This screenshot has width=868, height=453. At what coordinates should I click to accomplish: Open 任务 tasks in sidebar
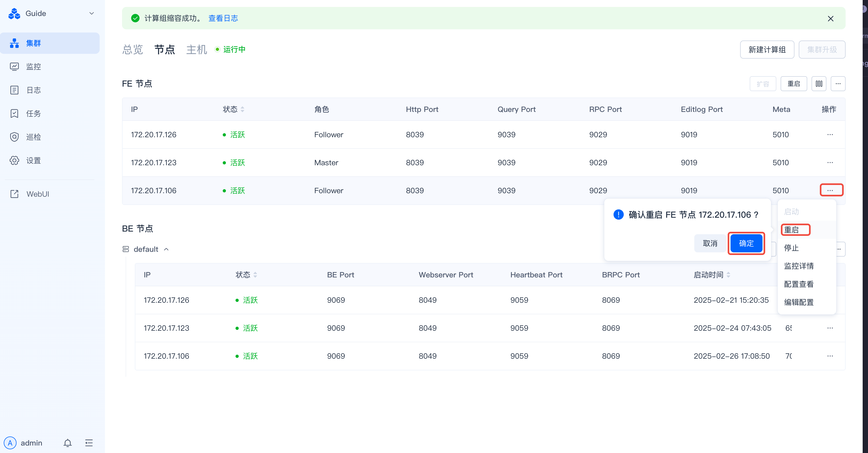coord(50,114)
